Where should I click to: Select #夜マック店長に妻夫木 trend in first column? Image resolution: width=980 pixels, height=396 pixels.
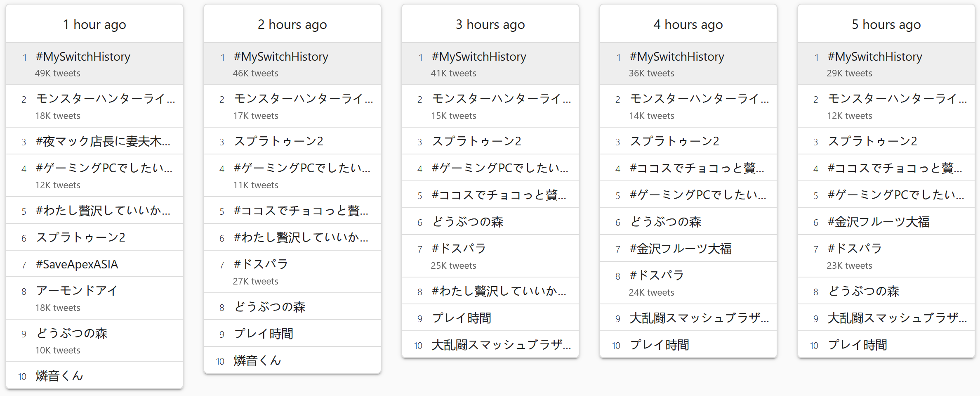pos(103,141)
